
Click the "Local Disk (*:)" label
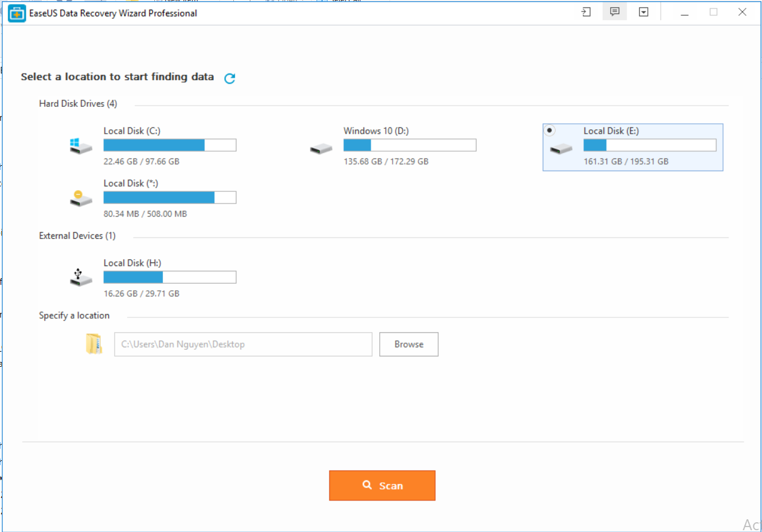[x=132, y=183]
